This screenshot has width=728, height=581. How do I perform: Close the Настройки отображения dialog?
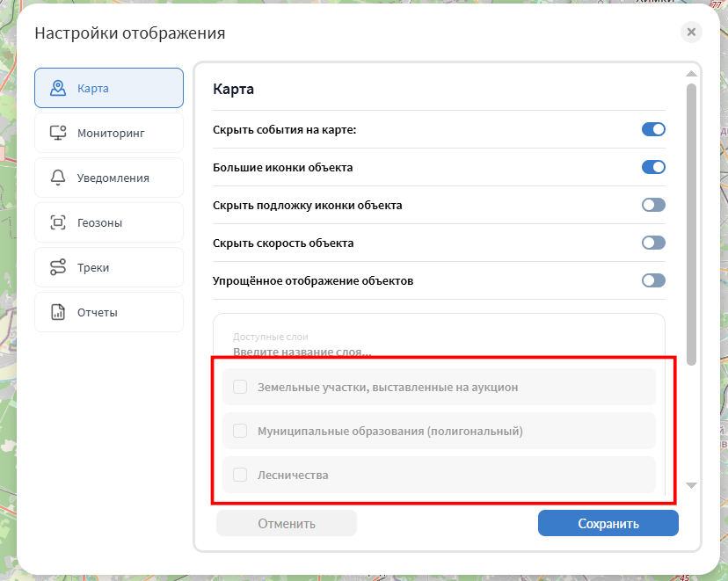click(x=691, y=32)
